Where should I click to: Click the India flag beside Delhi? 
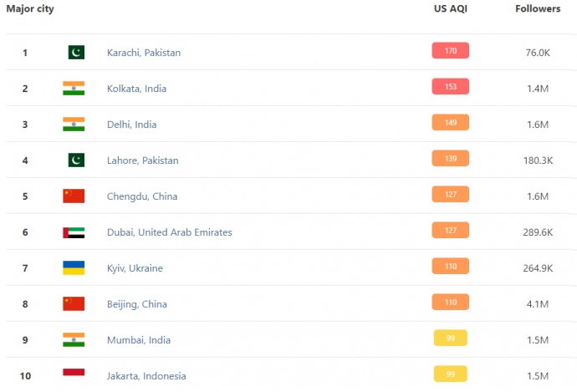pos(74,124)
